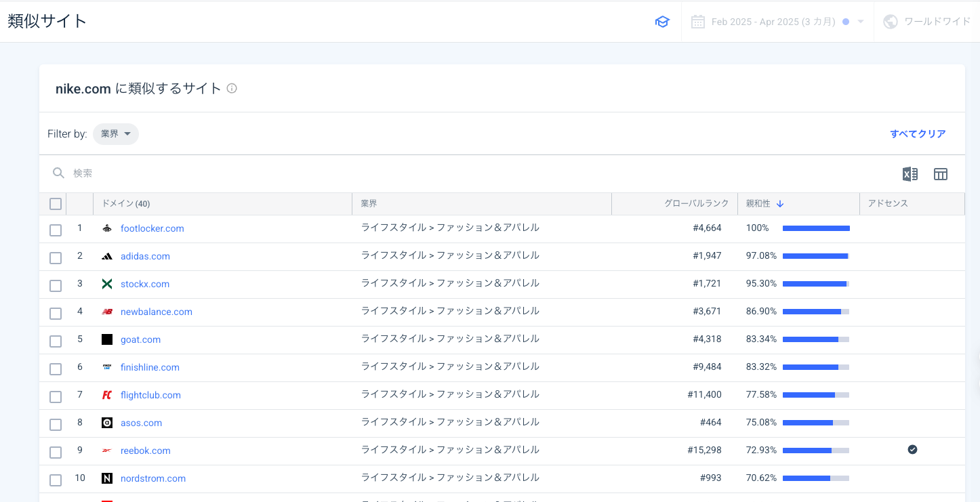Click the reebok.com logo icon

click(107, 451)
